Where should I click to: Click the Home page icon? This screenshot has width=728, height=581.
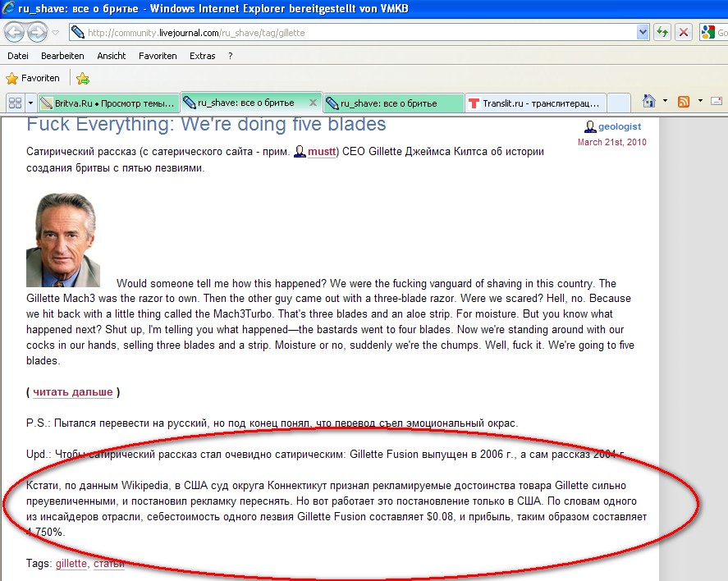(649, 102)
